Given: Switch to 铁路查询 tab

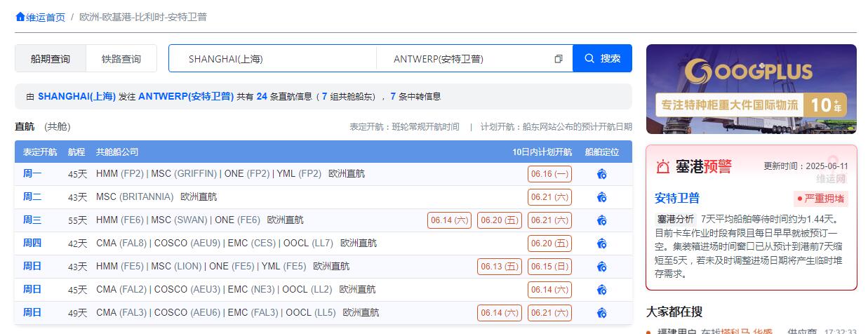Looking at the screenshot, I should (x=121, y=59).
